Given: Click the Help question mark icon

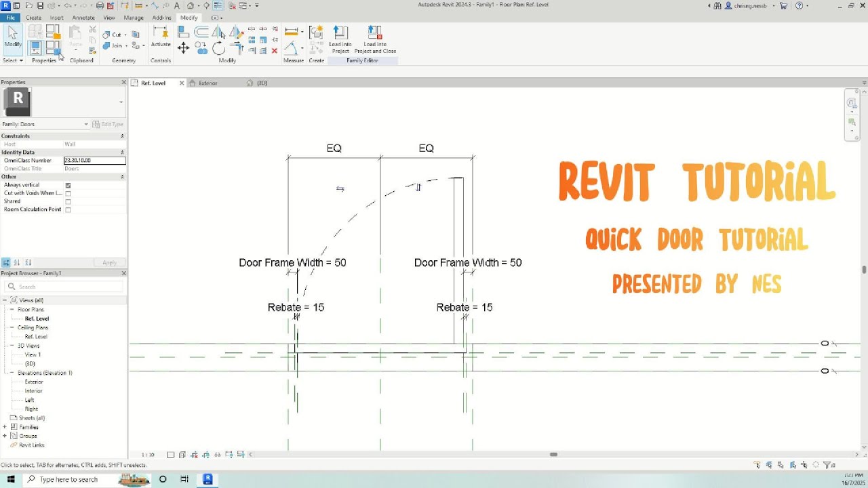Looking at the screenshot, I should tap(799, 5).
